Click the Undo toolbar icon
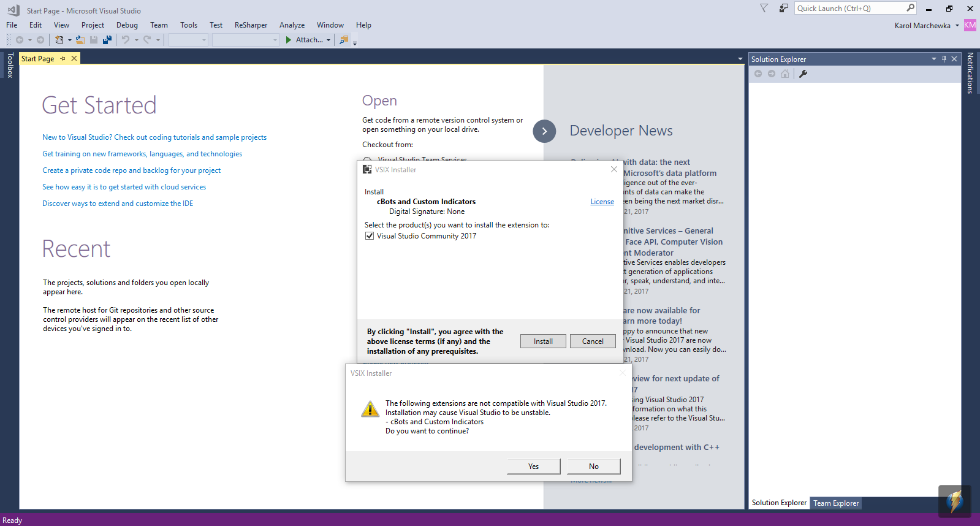The image size is (980, 526). 126,40
